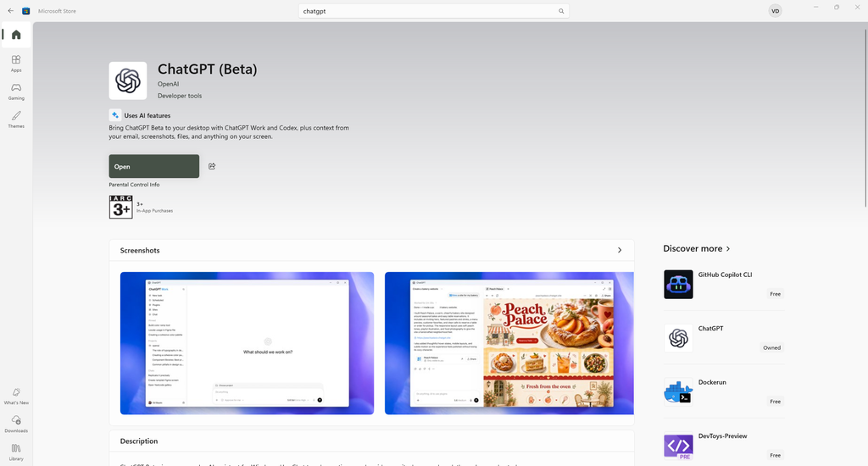Screen dimensions: 868x466
Task: Open Downloads in sidebar
Action: coord(16,424)
